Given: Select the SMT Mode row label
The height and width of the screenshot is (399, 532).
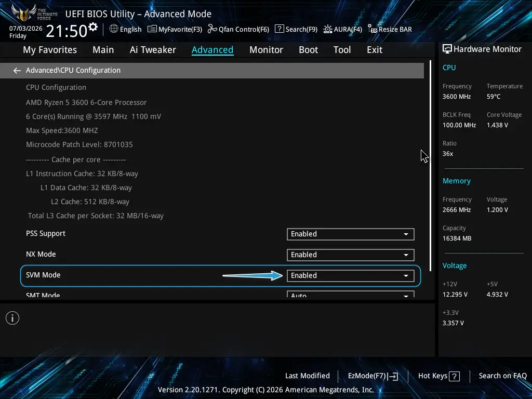Looking at the screenshot, I should tap(43, 295).
